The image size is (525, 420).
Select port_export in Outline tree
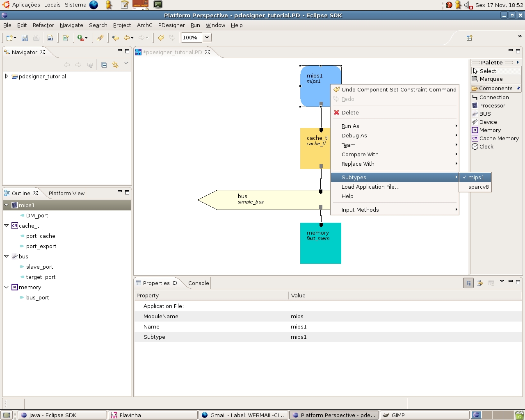click(41, 247)
